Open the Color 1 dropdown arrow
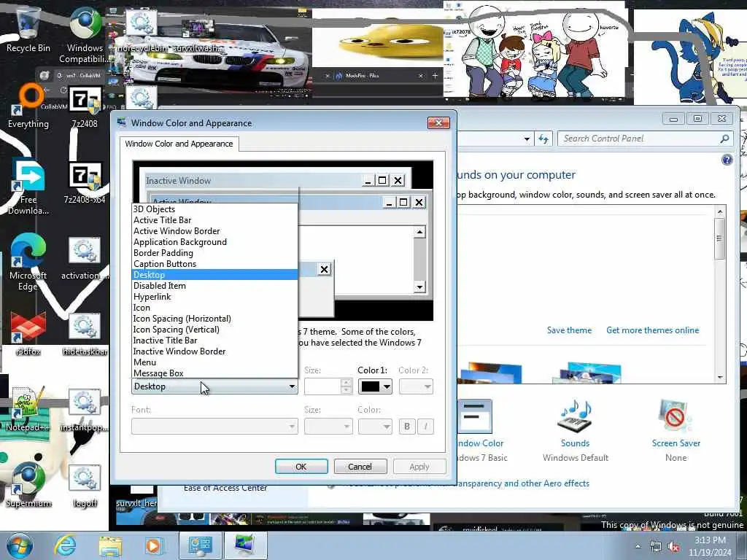The image size is (747, 560). pos(387,386)
